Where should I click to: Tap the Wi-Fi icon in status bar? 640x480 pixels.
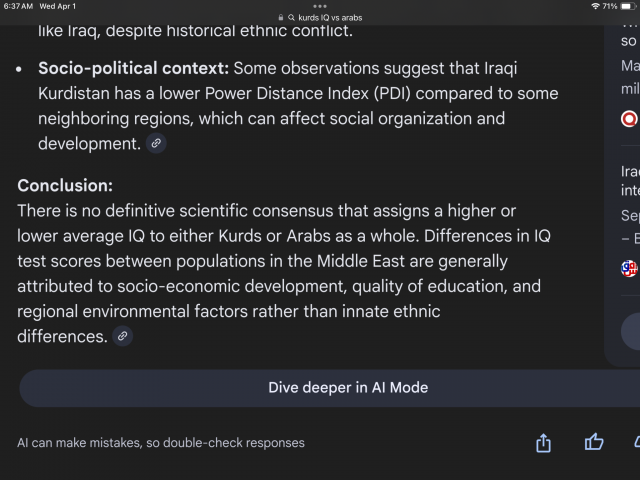[596, 6]
